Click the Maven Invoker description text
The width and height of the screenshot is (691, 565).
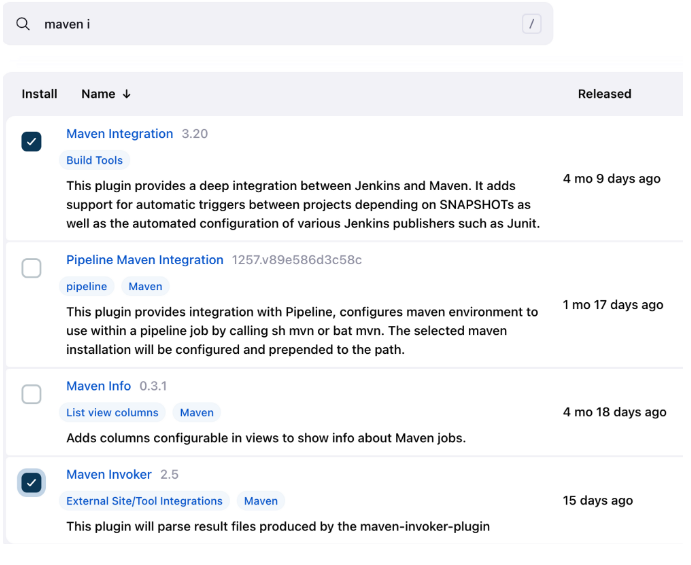[278, 527]
